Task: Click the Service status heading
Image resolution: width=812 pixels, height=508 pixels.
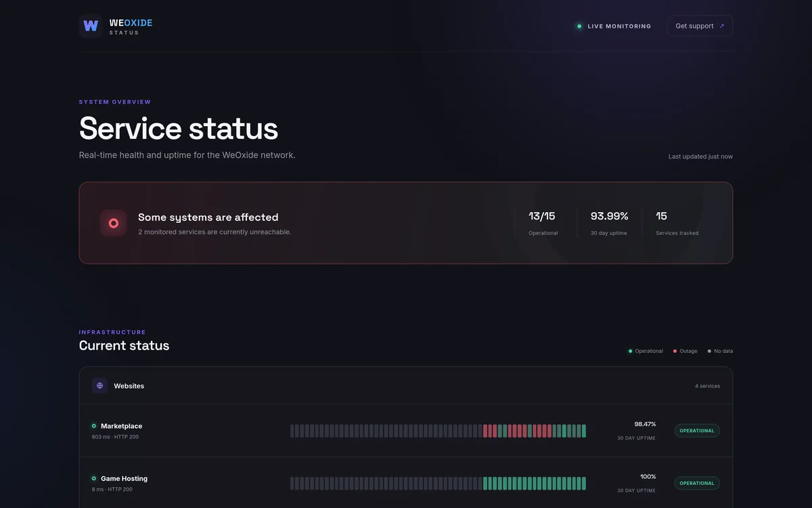Action: 179,128
